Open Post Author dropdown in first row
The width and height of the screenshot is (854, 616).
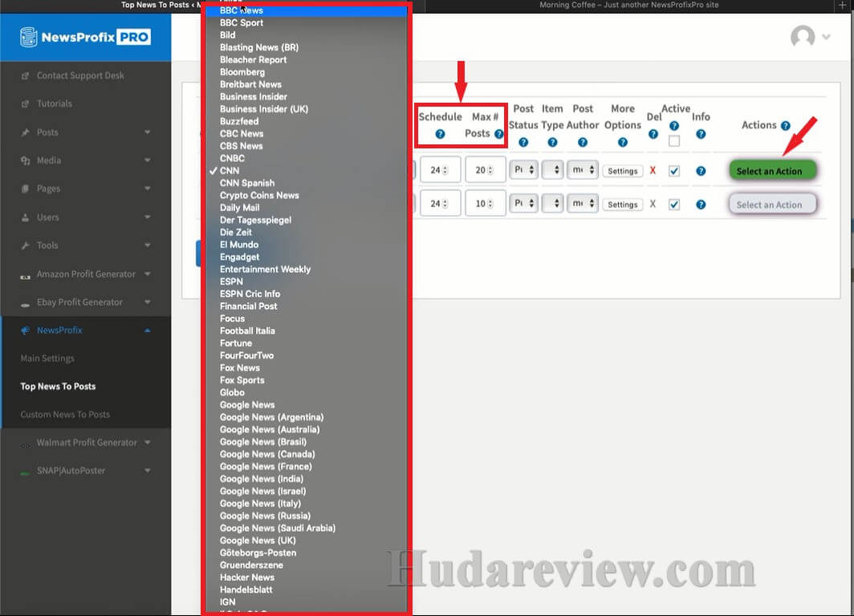[583, 170]
